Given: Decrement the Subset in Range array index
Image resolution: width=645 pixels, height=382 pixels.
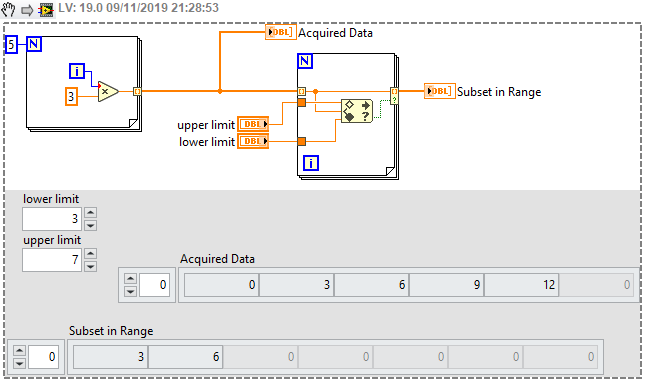Looking at the screenshot, I should 19,363.
